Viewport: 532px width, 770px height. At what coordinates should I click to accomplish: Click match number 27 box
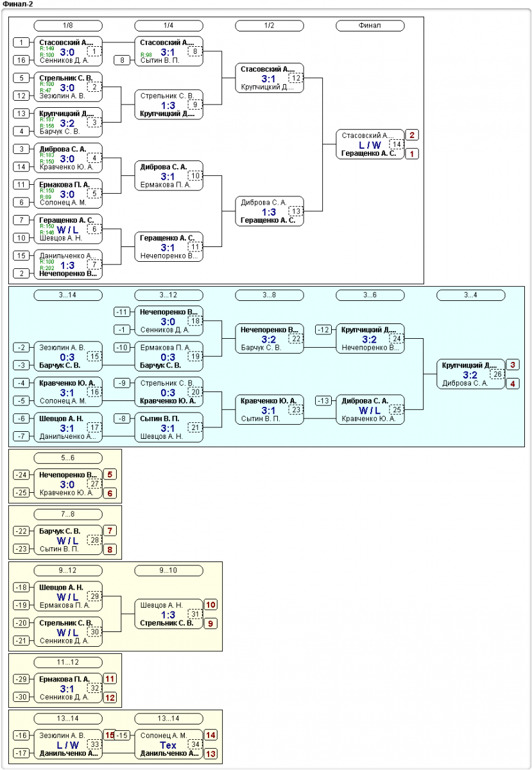94,483
